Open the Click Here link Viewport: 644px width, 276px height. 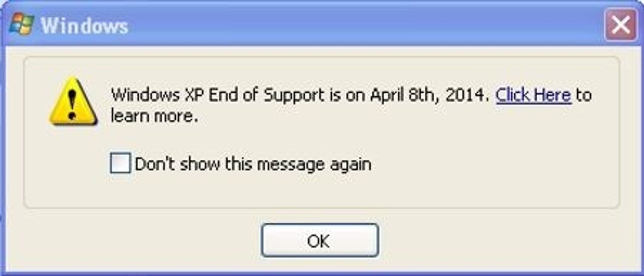coord(534,95)
